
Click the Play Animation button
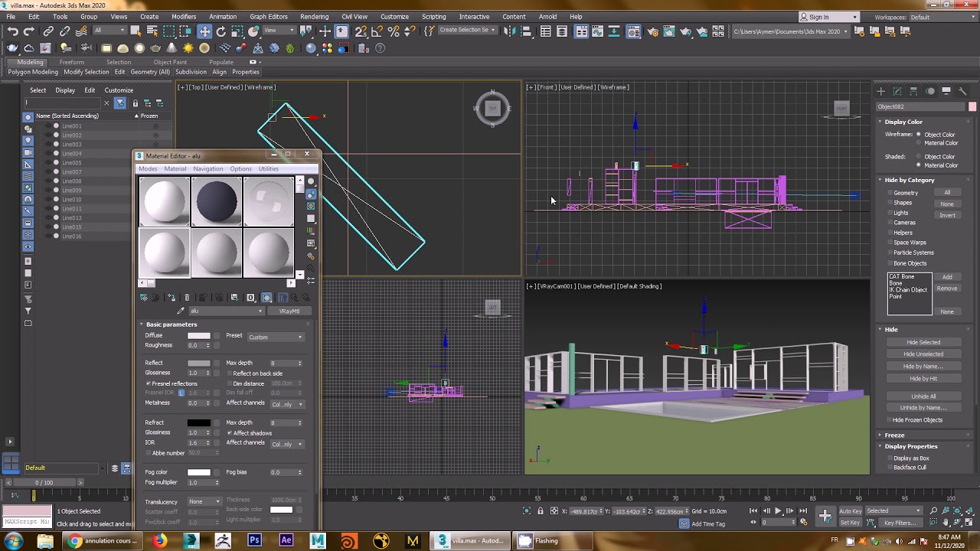click(x=779, y=510)
